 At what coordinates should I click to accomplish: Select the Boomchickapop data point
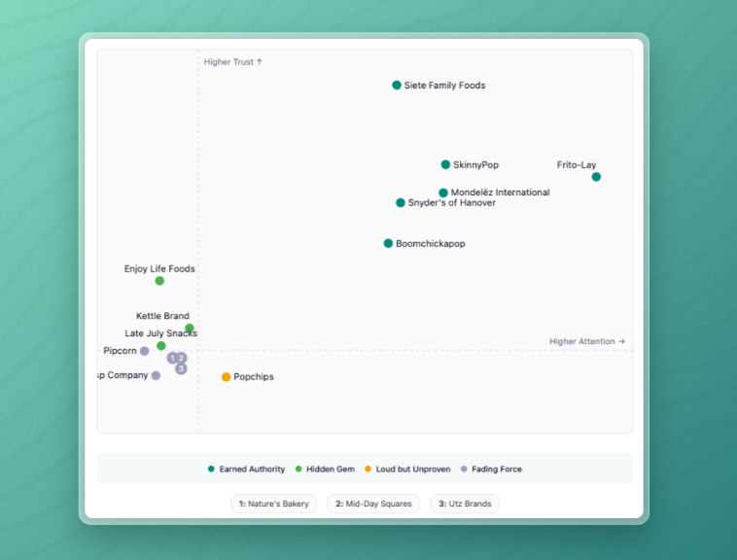[x=388, y=243]
